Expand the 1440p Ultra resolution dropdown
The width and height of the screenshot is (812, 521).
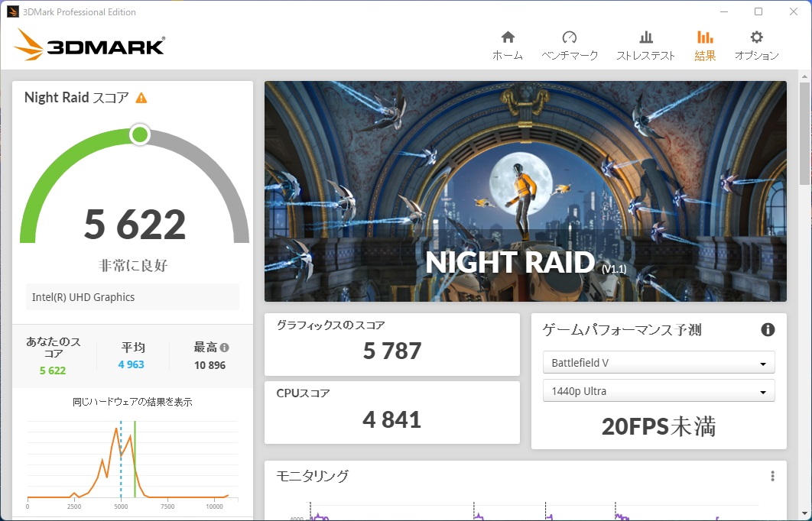coord(659,391)
